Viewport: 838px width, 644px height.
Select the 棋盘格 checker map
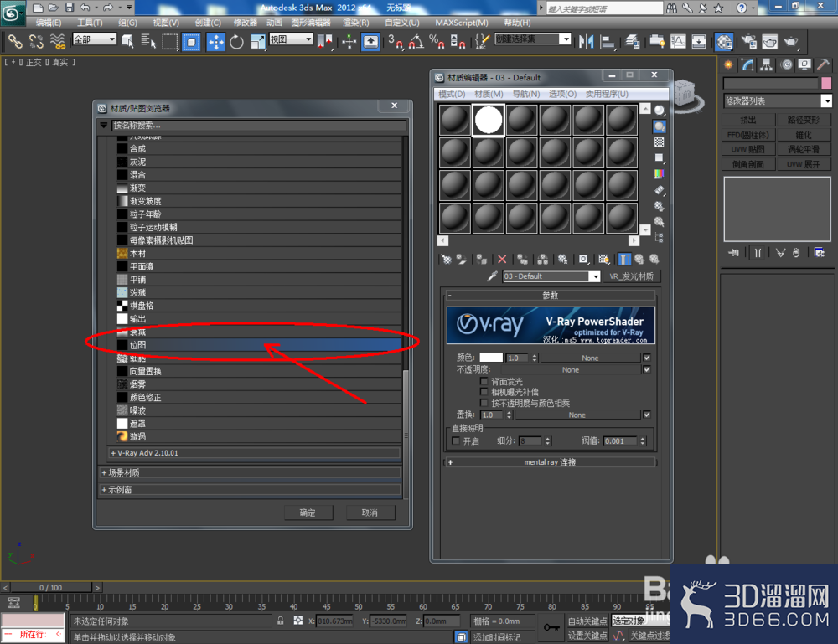(x=259, y=306)
